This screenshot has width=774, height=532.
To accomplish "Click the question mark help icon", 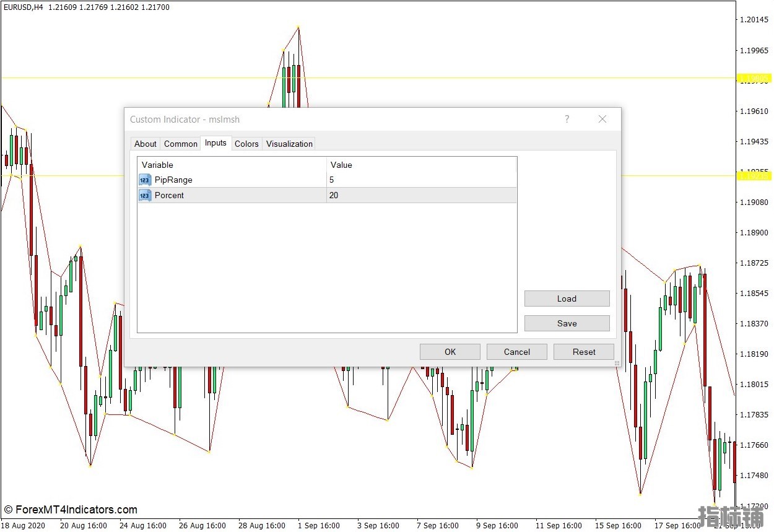I will (x=567, y=120).
